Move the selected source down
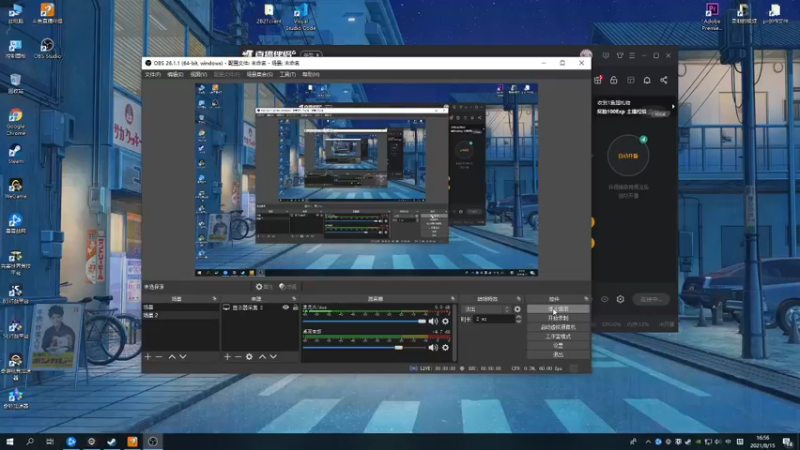Image resolution: width=800 pixels, height=450 pixels. tap(273, 357)
